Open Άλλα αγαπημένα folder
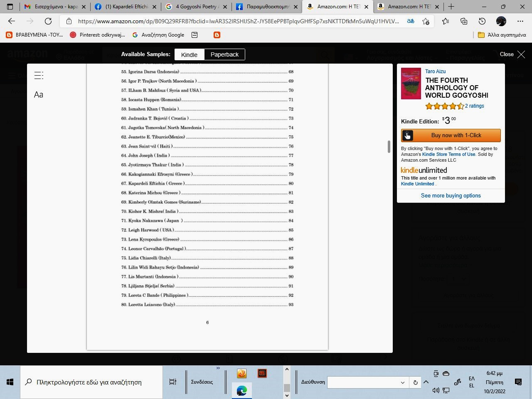Image resolution: width=532 pixels, height=399 pixels. click(502, 35)
